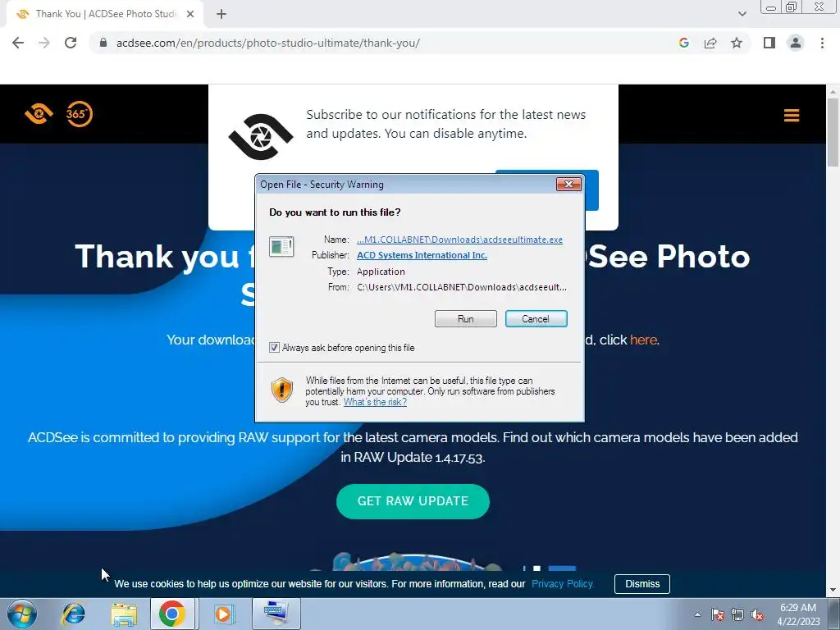Close the Security Warning dialog with X
Image resolution: width=840 pixels, height=630 pixels.
(568, 185)
